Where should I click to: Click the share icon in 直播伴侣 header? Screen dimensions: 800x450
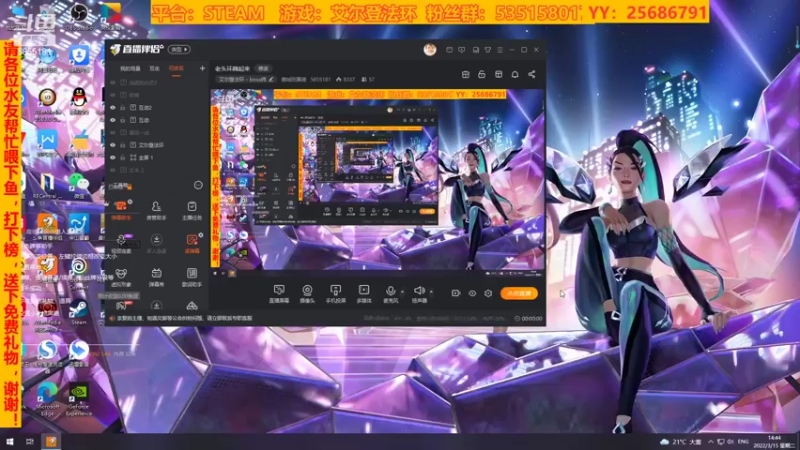pos(532,74)
